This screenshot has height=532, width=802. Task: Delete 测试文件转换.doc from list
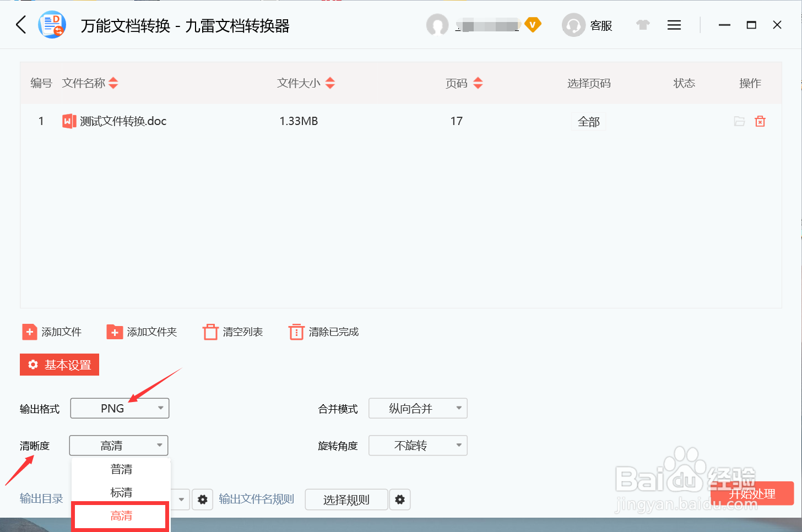760,121
